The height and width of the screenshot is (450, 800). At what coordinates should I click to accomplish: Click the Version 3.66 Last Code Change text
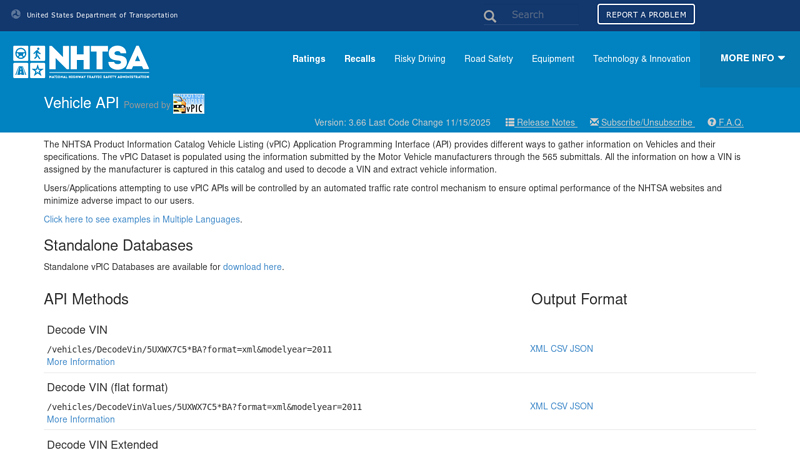click(402, 122)
